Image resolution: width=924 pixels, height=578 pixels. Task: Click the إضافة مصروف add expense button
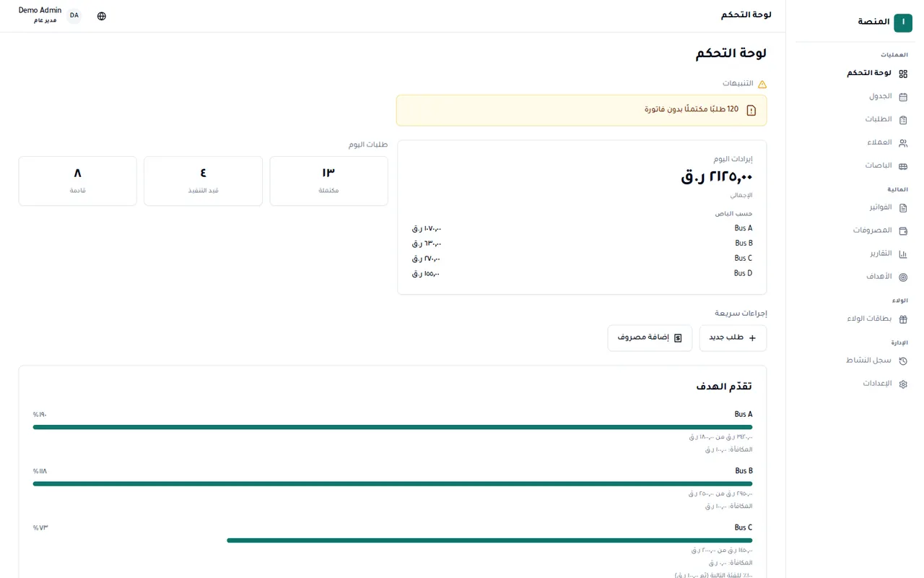point(650,338)
